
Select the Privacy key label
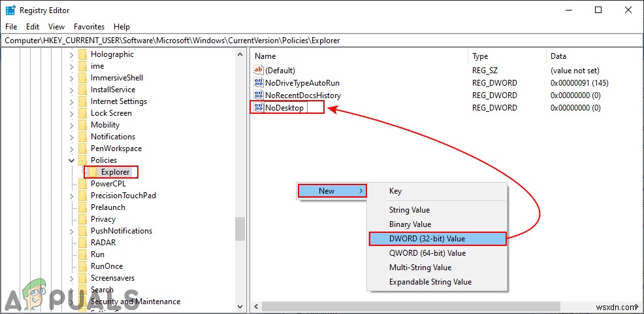(103, 219)
